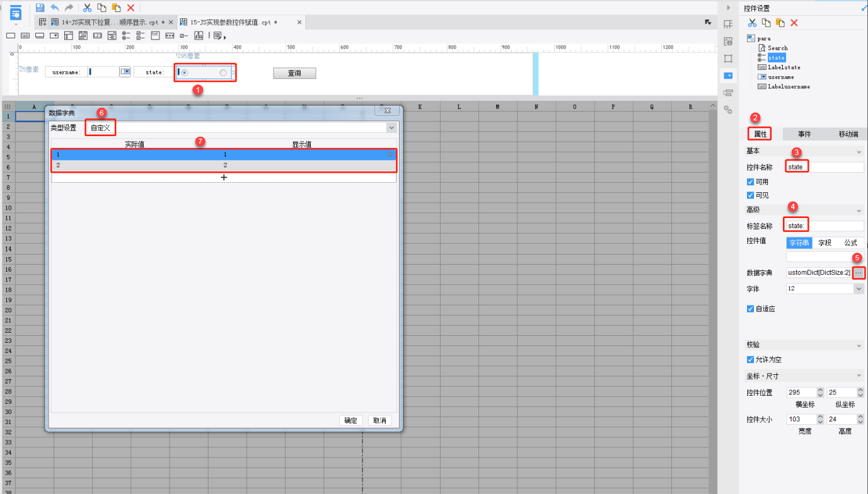Choose the checkbox group widget icon
The image size is (868, 494).
click(x=141, y=36)
